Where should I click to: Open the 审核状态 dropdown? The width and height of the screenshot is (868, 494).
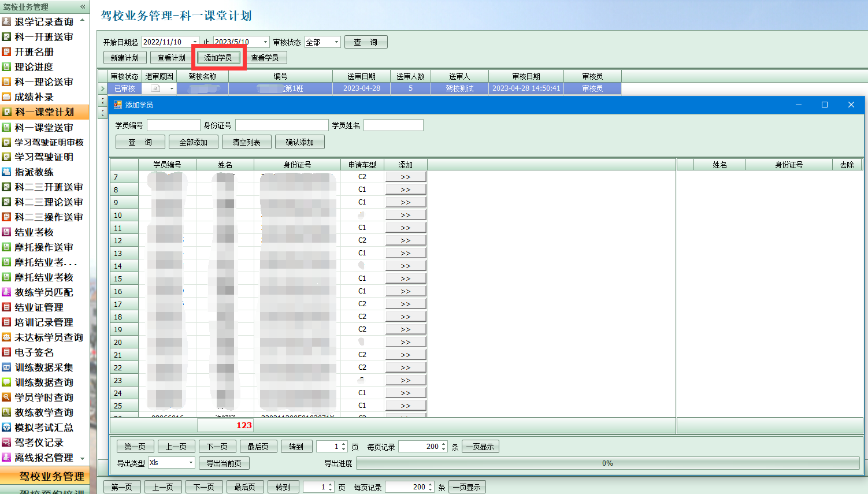coord(336,42)
